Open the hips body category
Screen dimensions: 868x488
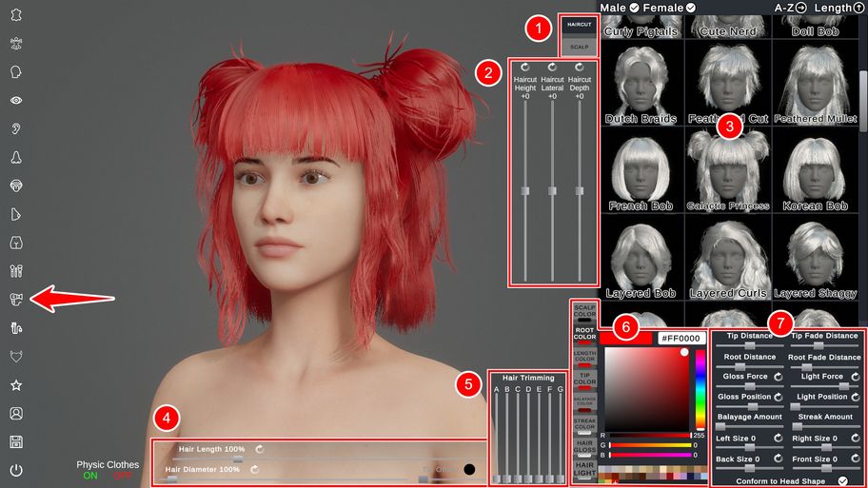pyautogui.click(x=16, y=243)
